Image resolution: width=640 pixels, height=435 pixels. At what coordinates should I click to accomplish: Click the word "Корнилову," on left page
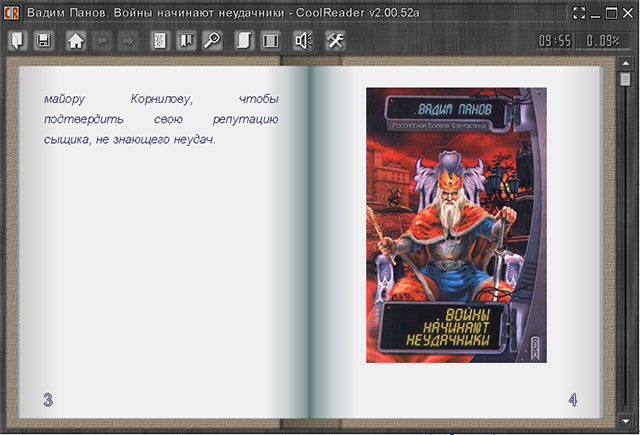tap(162, 99)
